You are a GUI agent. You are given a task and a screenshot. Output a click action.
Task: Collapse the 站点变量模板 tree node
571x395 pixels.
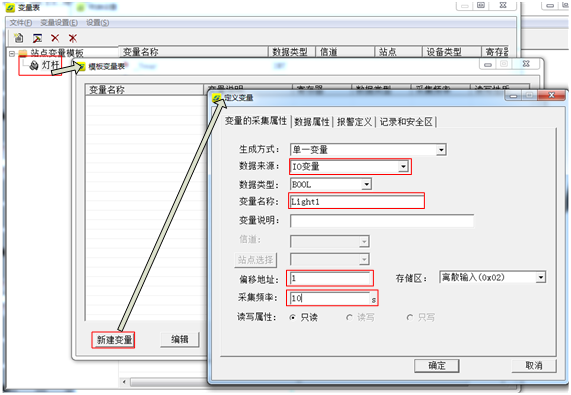tap(12, 54)
